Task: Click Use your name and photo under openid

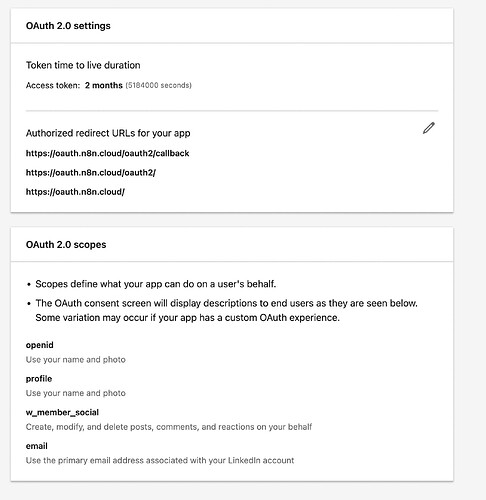Action: tap(76, 360)
